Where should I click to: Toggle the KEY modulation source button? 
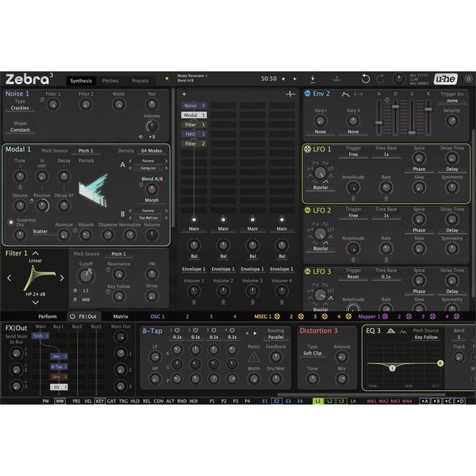point(99,401)
